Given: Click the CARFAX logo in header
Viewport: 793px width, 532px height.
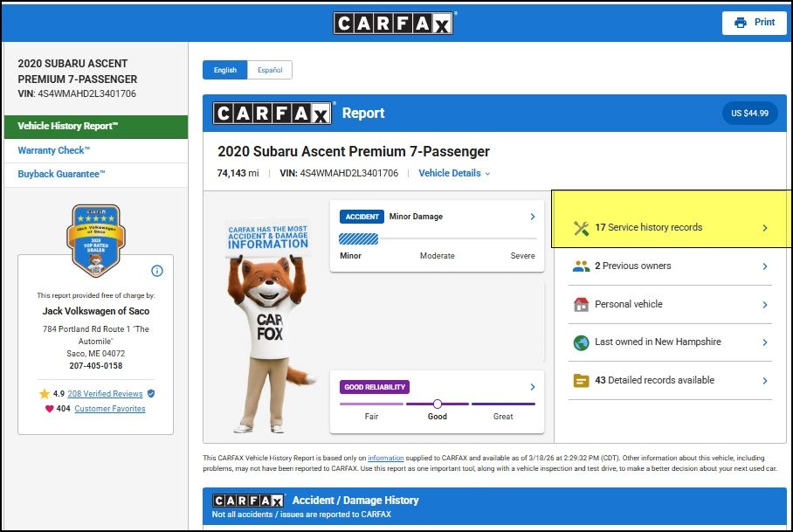Looking at the screenshot, I should click(394, 23).
